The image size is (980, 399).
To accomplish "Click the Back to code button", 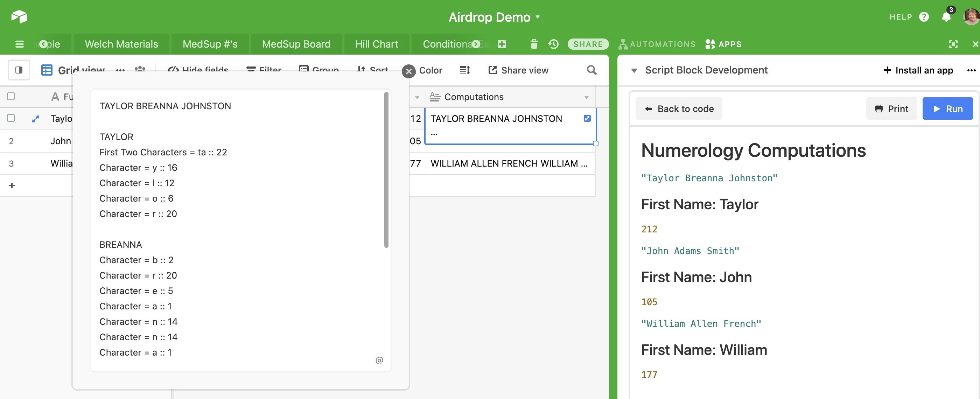I will coord(679,109).
